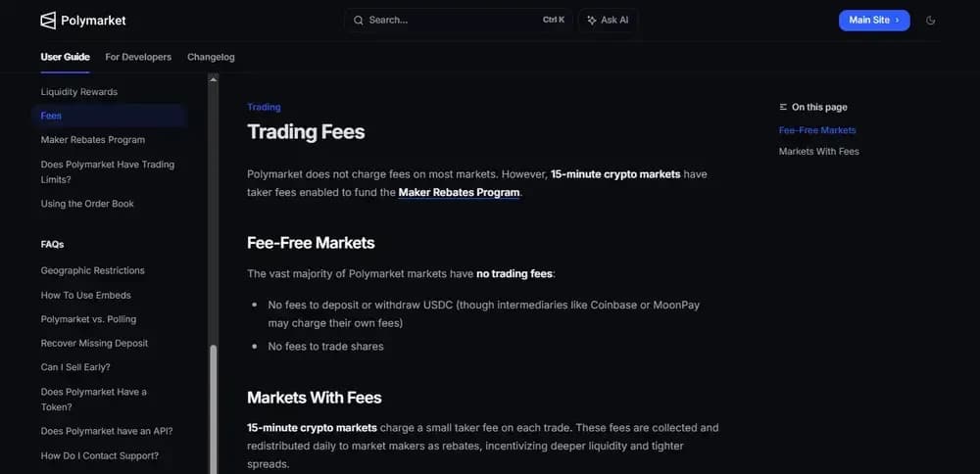Open the Changelog tab
980x474 pixels.
(211, 57)
